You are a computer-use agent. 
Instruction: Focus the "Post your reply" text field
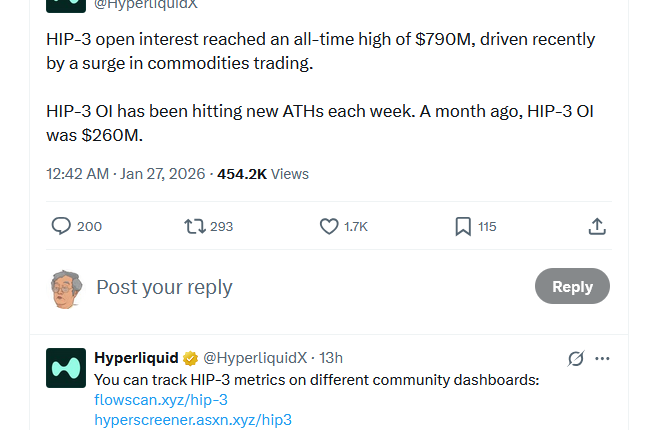click(300, 288)
